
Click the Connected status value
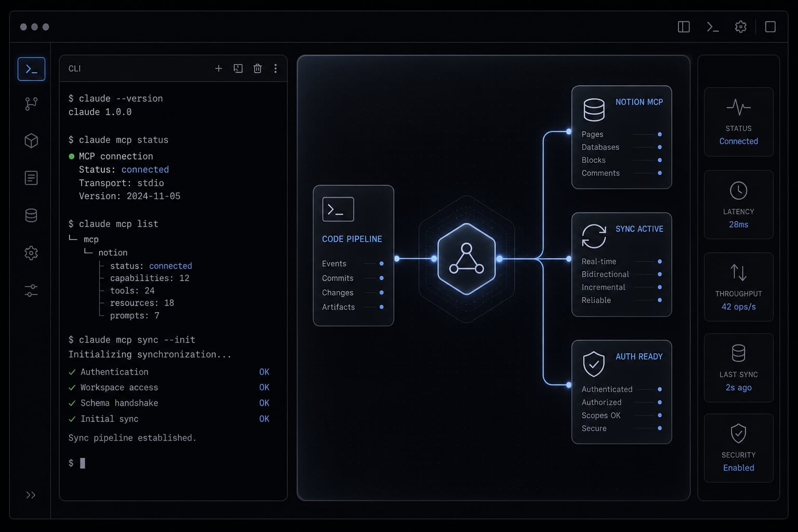[738, 141]
